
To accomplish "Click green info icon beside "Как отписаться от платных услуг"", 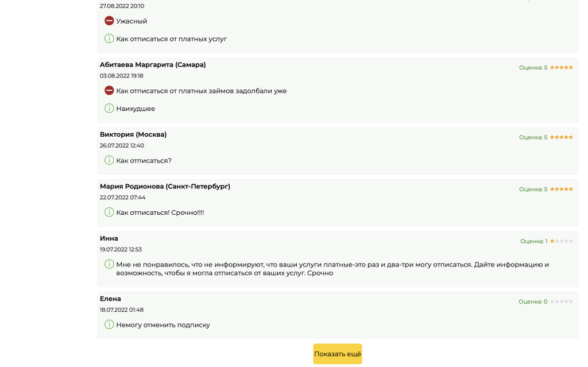I will tap(109, 38).
